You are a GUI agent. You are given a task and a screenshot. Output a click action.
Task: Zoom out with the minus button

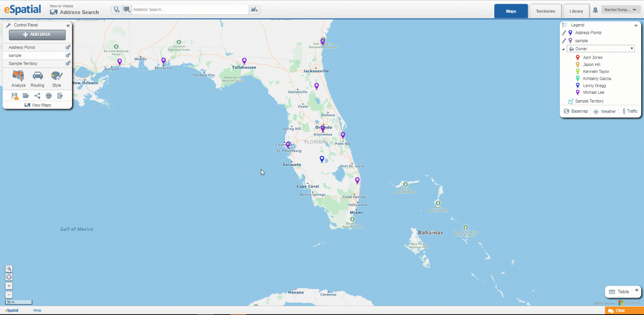(9, 295)
